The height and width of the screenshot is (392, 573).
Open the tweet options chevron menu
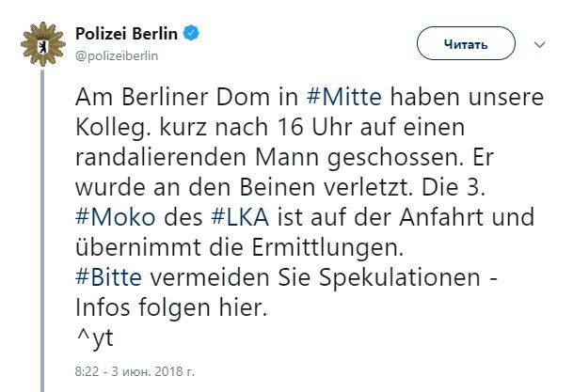click(x=541, y=43)
